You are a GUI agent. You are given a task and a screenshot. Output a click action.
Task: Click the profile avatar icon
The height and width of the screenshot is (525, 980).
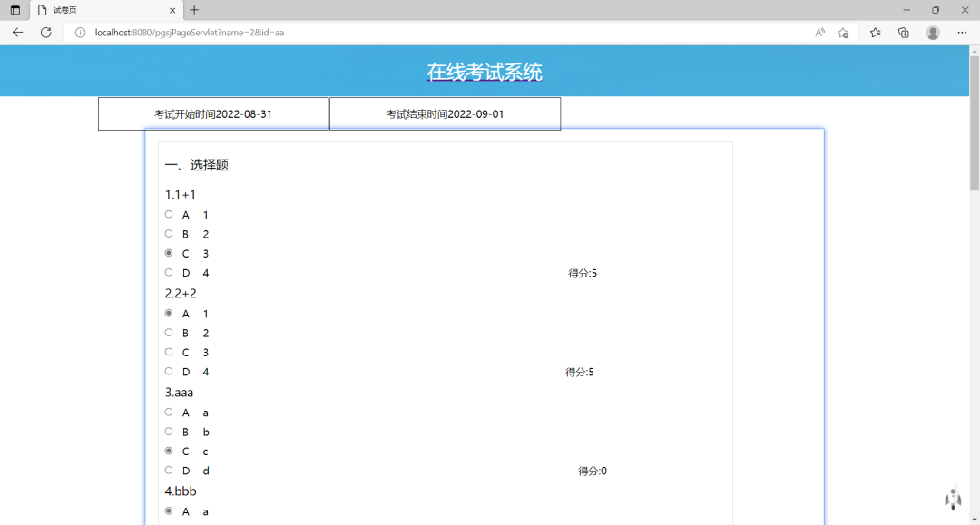click(x=933, y=32)
